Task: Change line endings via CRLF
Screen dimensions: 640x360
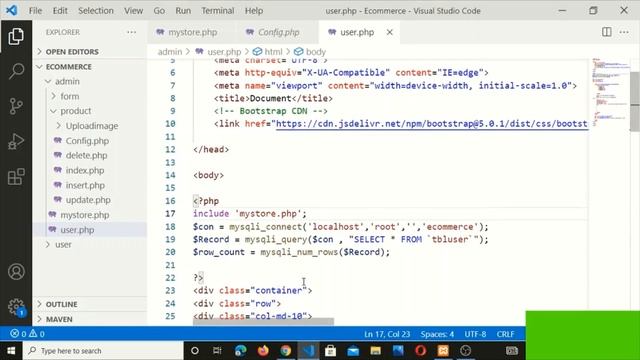Action: [505, 334]
